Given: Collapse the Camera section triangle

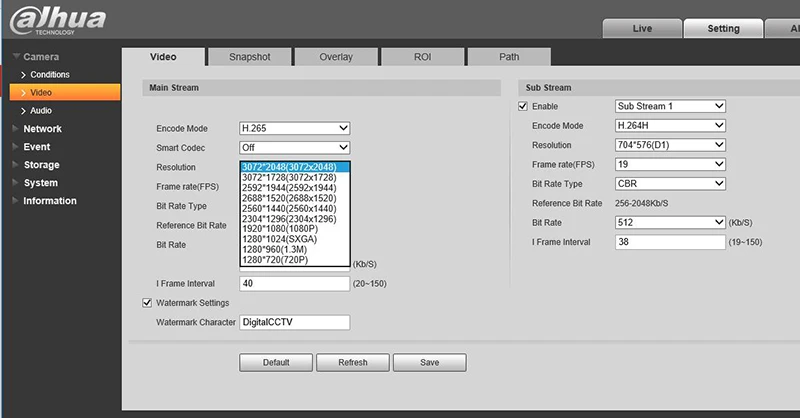Looking at the screenshot, I should click(16, 56).
